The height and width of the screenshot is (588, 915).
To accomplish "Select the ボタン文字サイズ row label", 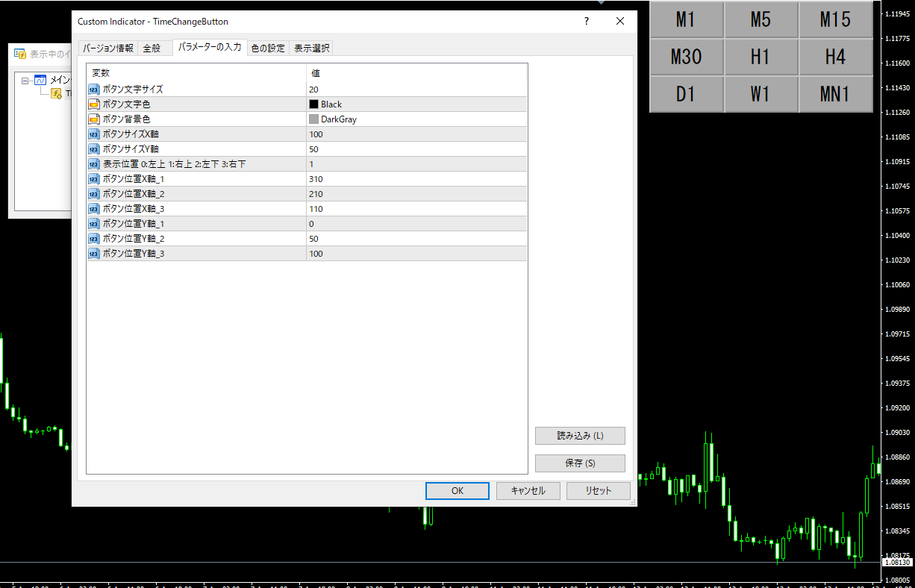I will tap(133, 90).
